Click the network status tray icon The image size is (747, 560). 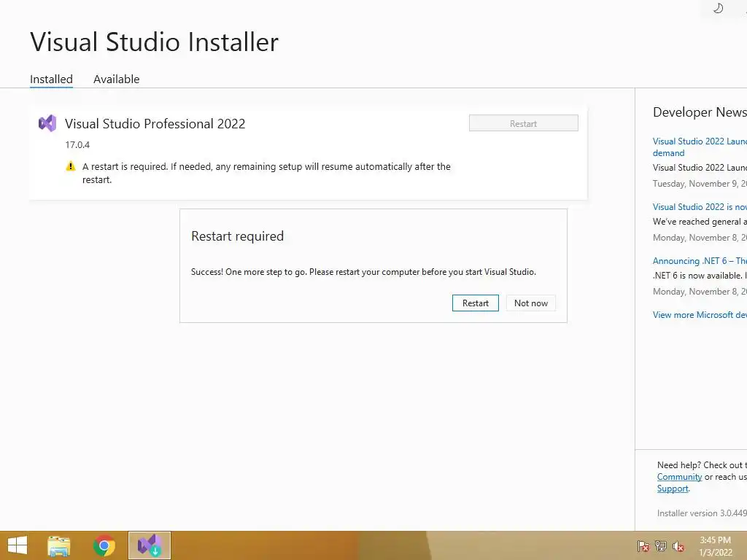coord(661,546)
